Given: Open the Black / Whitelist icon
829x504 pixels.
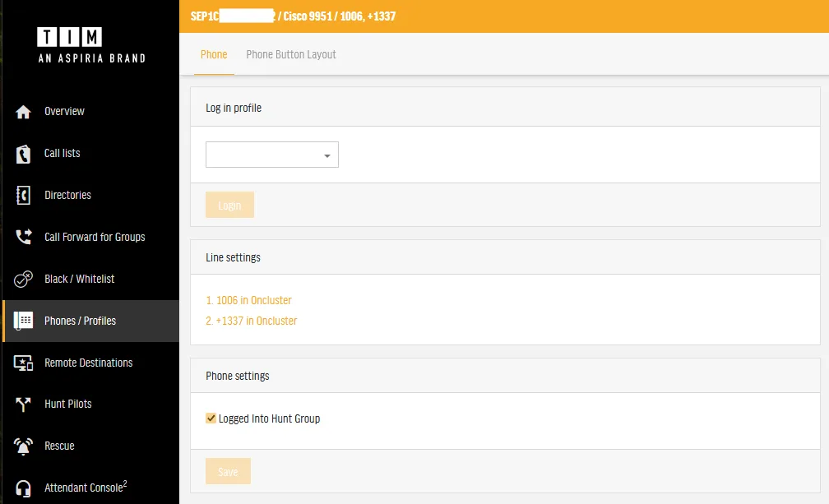Looking at the screenshot, I should click(x=23, y=279).
